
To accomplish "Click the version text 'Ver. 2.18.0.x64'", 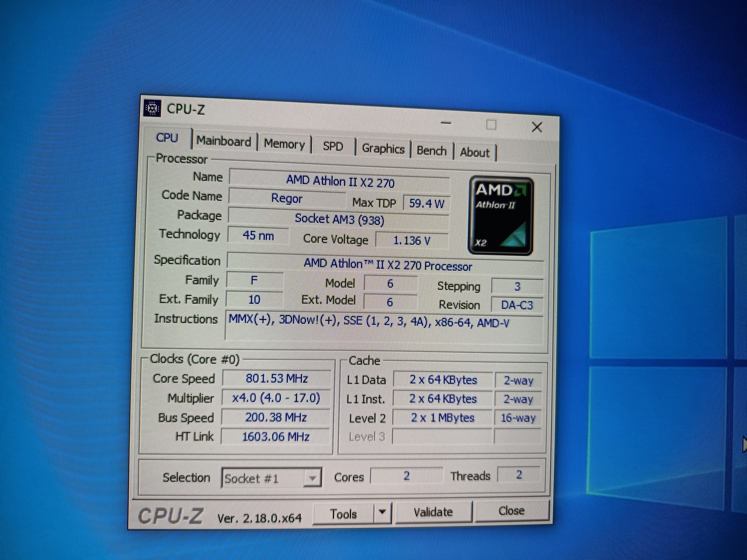I will click(x=259, y=518).
